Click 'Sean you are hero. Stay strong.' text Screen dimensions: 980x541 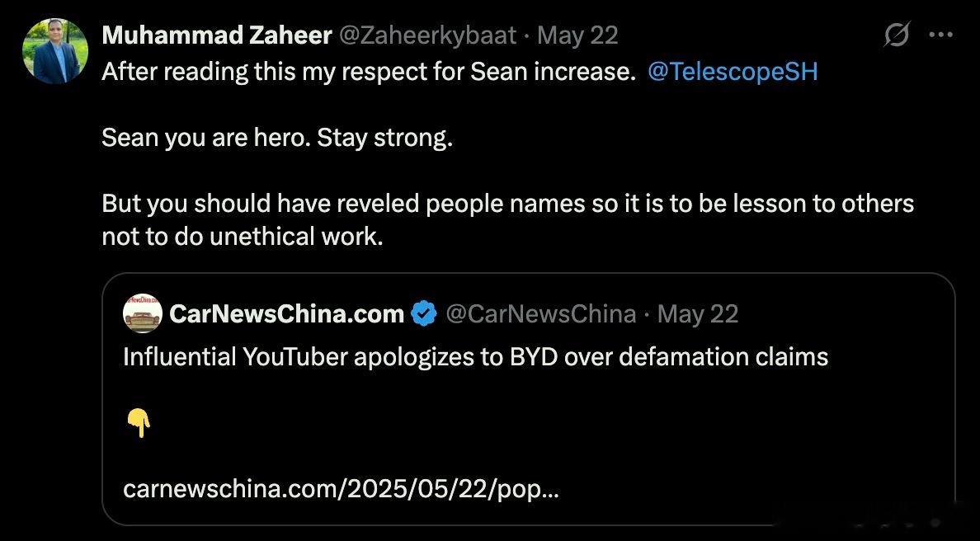coord(277,137)
